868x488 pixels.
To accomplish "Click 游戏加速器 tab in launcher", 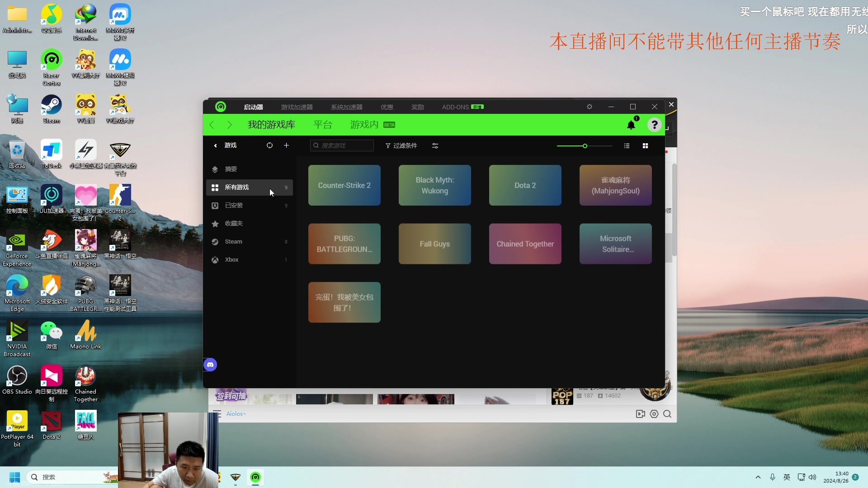I will pyautogui.click(x=297, y=107).
